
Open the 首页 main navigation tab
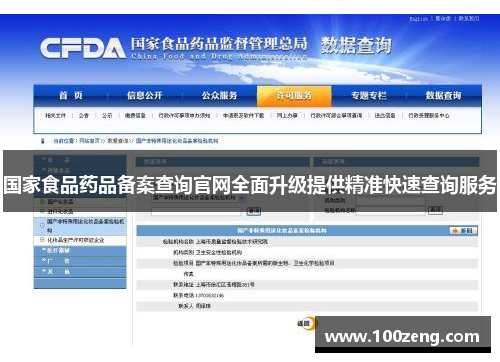(71, 96)
